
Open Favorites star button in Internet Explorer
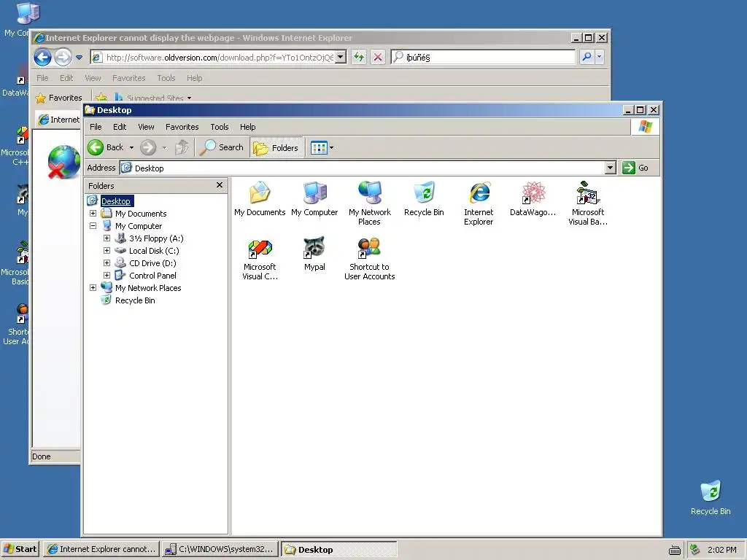(x=59, y=98)
